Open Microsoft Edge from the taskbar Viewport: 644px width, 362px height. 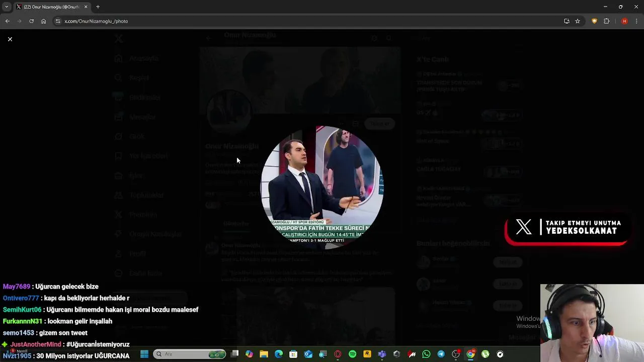pos(279,354)
